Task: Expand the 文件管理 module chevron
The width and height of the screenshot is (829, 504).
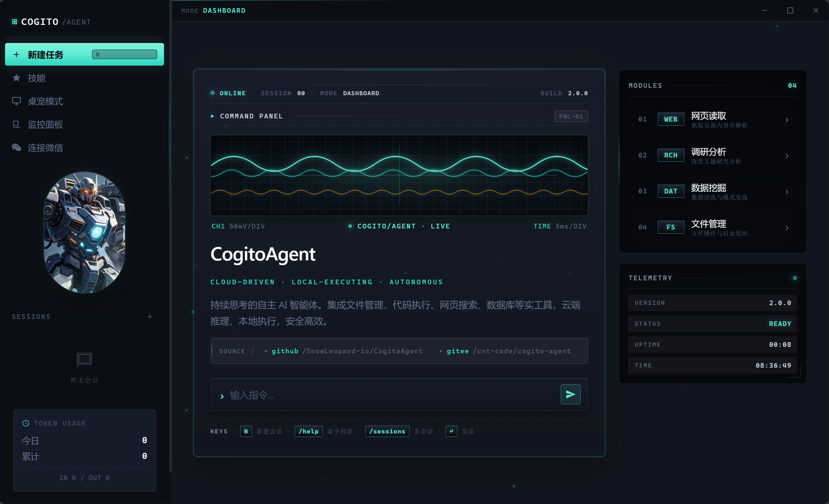Action: point(787,228)
